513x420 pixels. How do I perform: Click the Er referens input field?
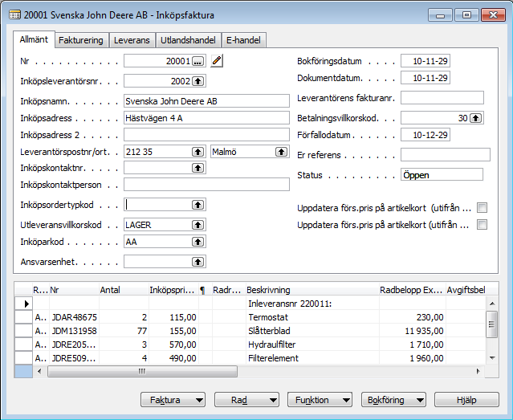tap(446, 155)
